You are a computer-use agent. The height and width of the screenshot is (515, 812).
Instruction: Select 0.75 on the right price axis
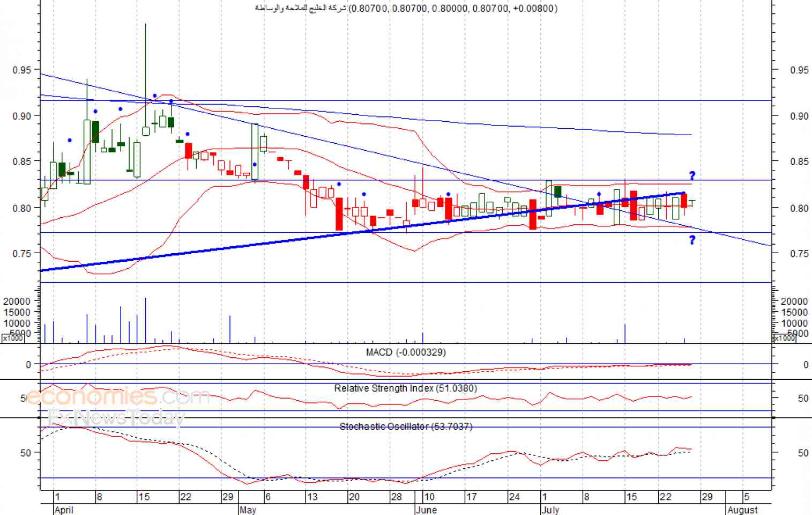coord(799,253)
